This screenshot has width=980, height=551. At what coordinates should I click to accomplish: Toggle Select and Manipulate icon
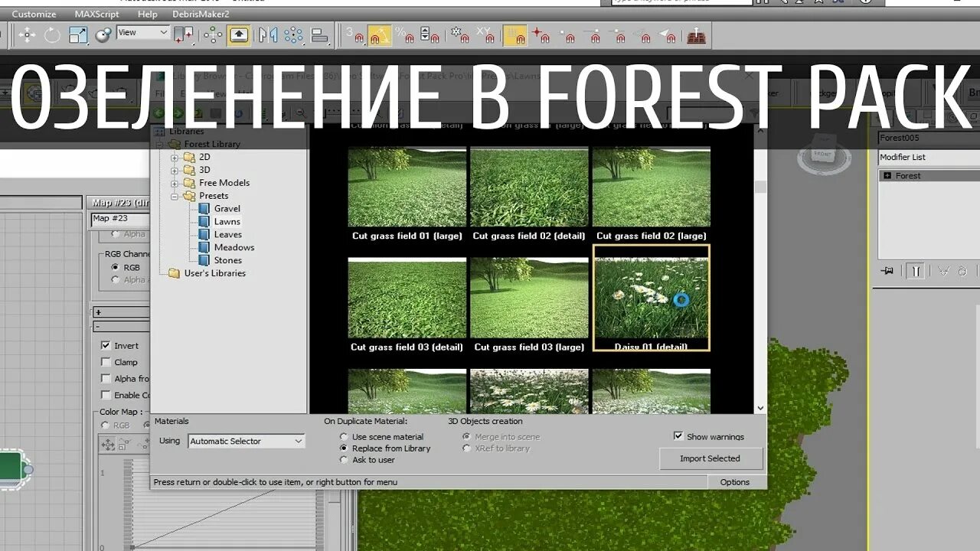pyautogui.click(x=212, y=34)
